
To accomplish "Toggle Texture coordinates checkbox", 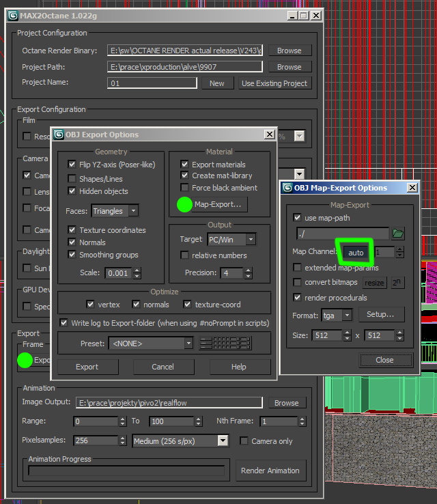I will 72,230.
